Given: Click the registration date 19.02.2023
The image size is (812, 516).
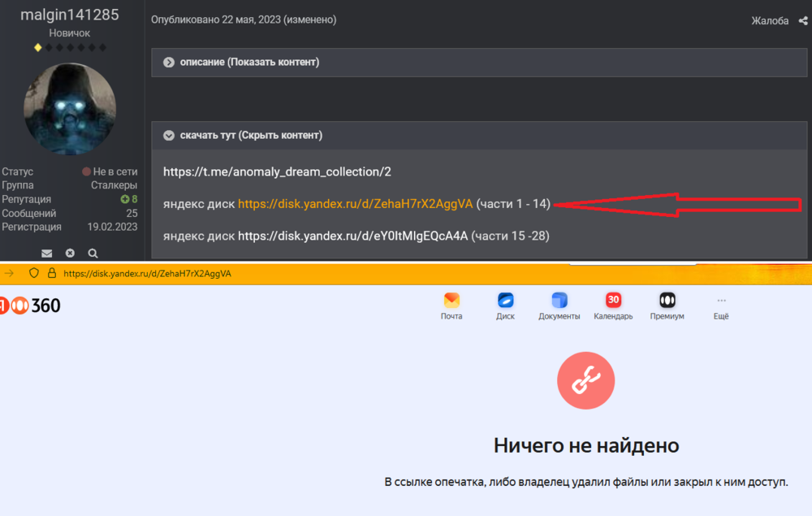Looking at the screenshot, I should pos(112,227).
